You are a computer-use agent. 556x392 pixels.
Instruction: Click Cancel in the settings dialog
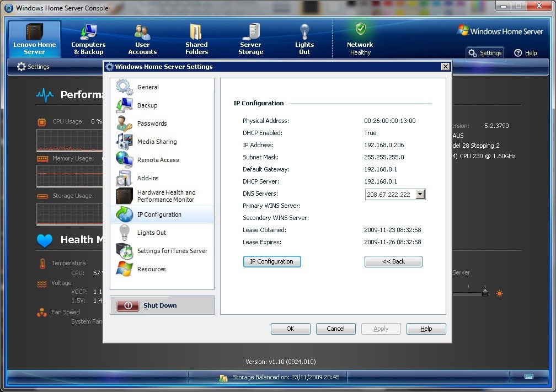(335, 329)
